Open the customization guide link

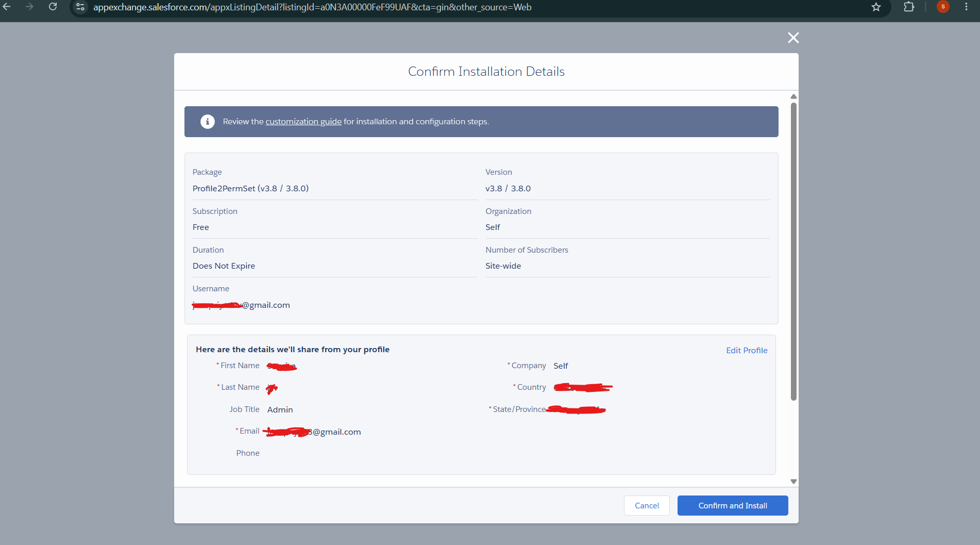[303, 122]
